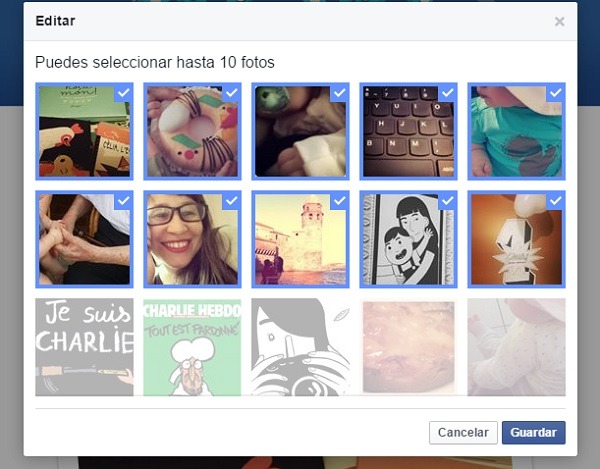Uncheck the checkmark on the mother and child drawing
Viewport: 600px width, 469px height.
(x=448, y=200)
